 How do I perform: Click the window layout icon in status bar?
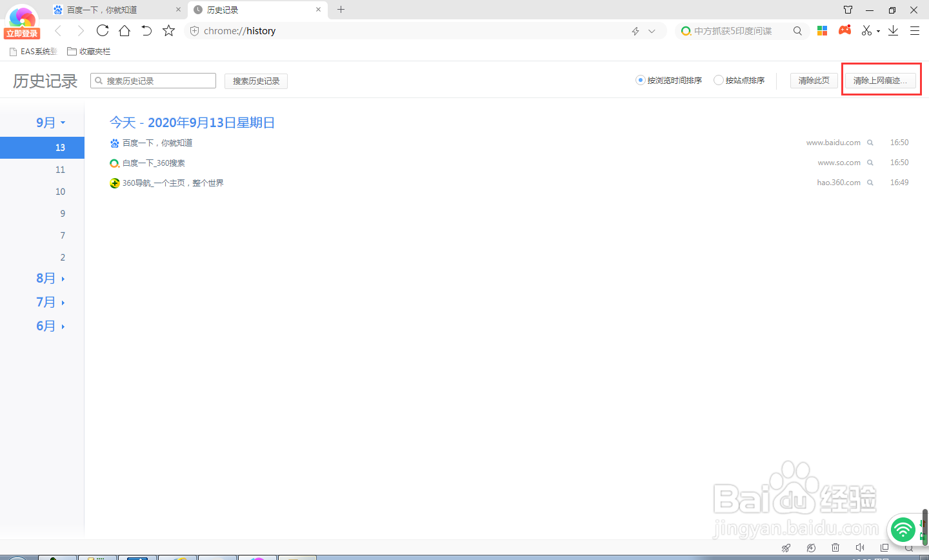pyautogui.click(x=884, y=548)
